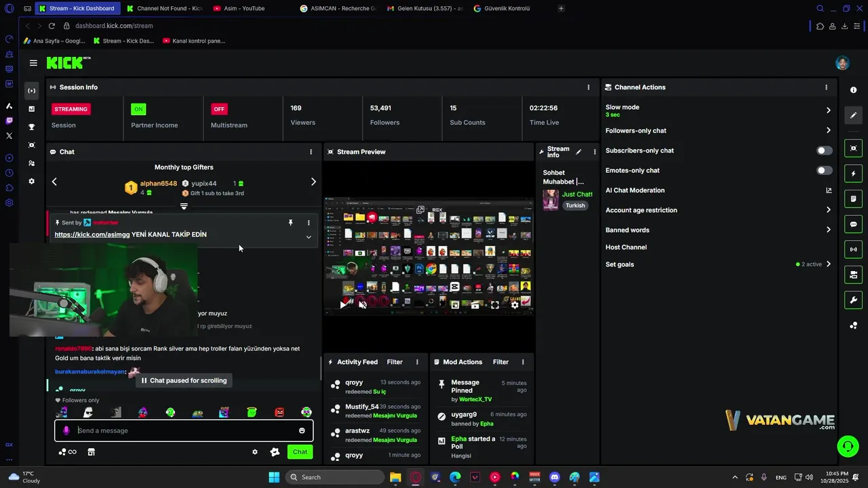Unpin the pinned chat message
This screenshot has width=868, height=488.
(x=290, y=222)
